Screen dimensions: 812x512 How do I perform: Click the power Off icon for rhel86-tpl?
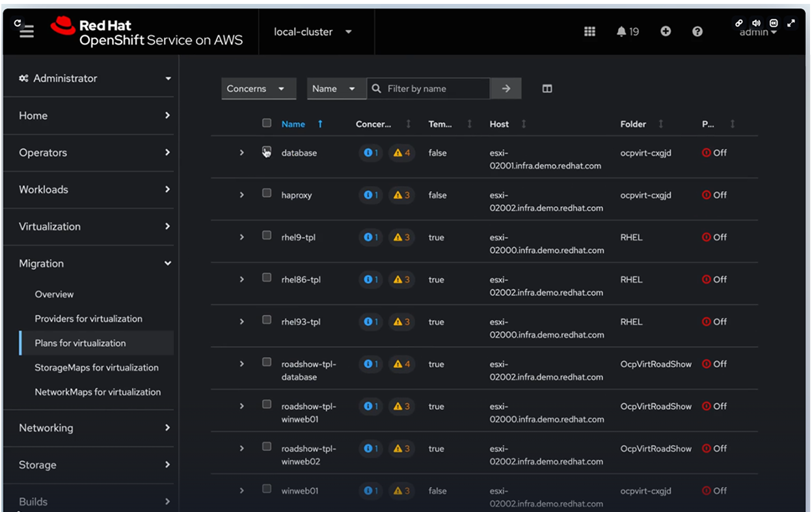click(707, 280)
